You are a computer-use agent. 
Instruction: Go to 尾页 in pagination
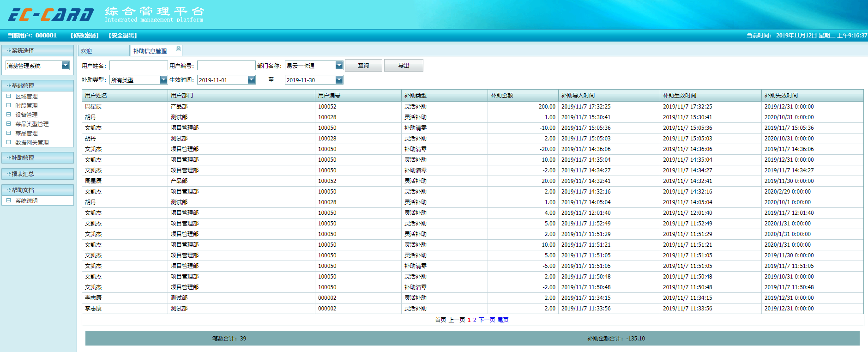(503, 320)
